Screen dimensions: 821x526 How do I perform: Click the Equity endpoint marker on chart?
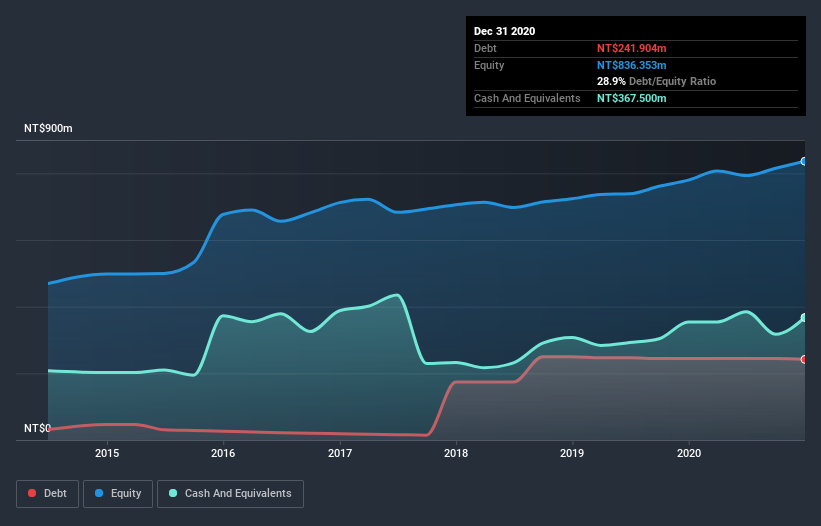tap(804, 161)
